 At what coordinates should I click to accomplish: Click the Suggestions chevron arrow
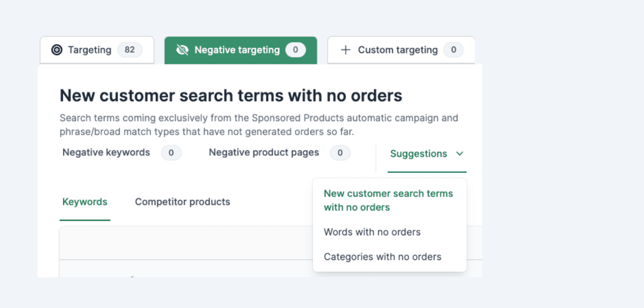[459, 154]
